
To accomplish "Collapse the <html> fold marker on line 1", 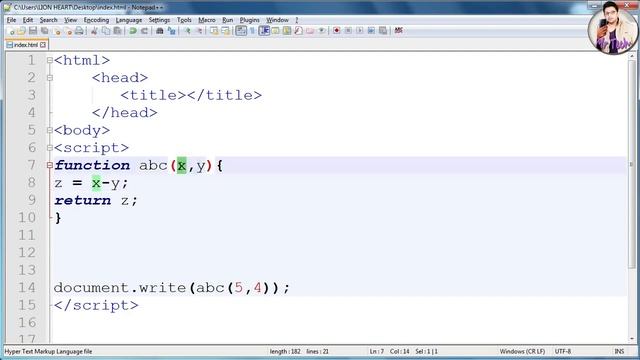I will (x=49, y=60).
